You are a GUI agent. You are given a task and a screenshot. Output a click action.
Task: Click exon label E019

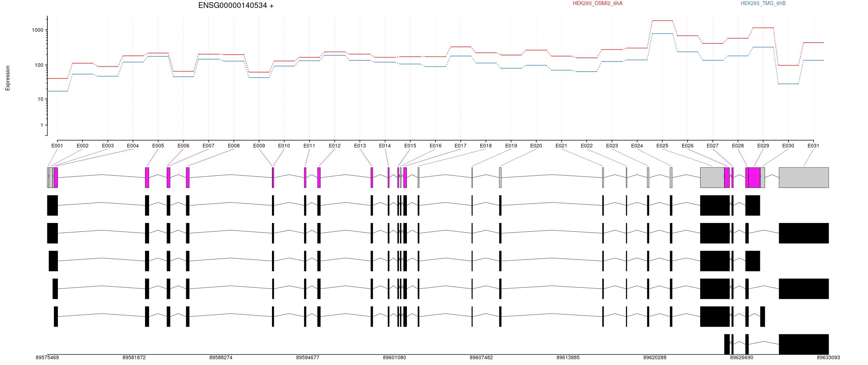pyautogui.click(x=511, y=146)
